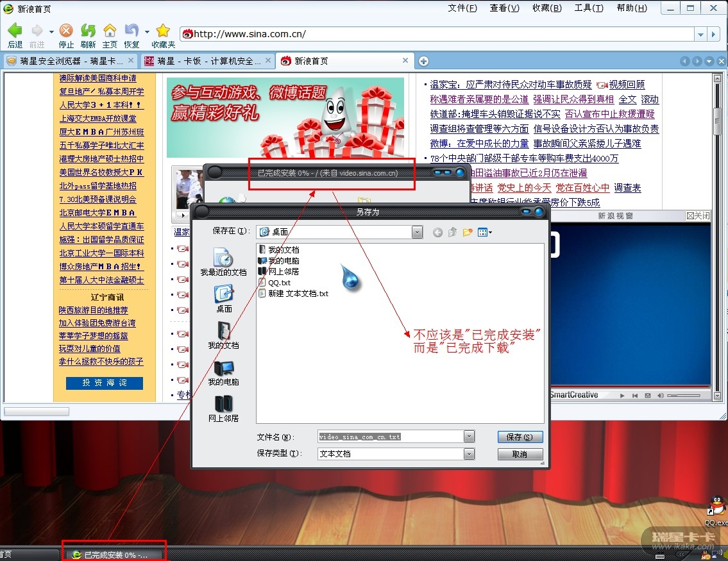Click the gift promotion banner image
Screen dimensions: 728x561
285,118
